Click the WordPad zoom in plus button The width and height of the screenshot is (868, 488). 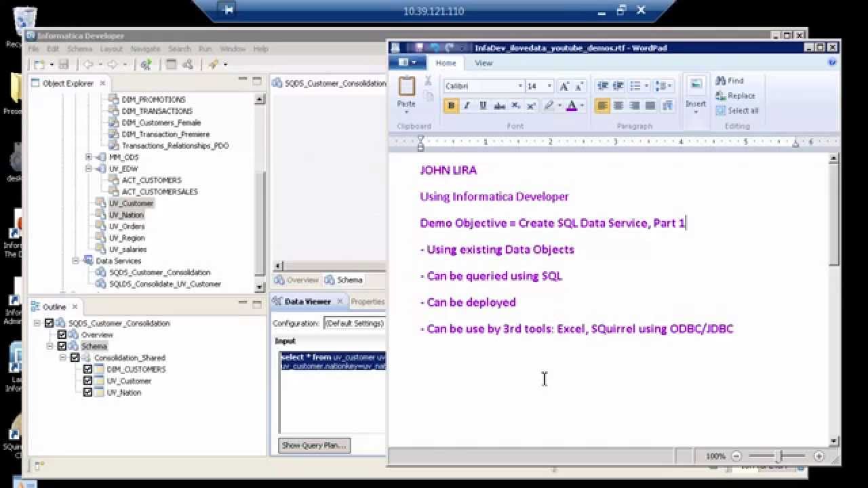point(819,456)
